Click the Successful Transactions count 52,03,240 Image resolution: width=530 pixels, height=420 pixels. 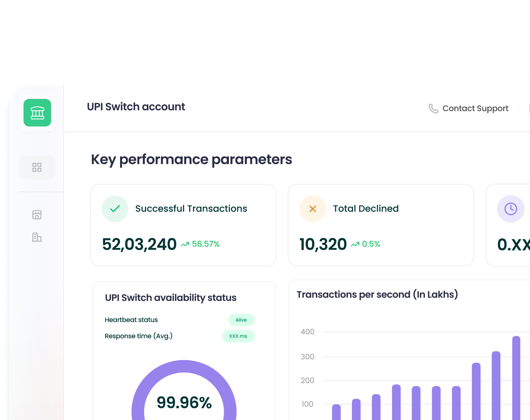[x=139, y=244]
